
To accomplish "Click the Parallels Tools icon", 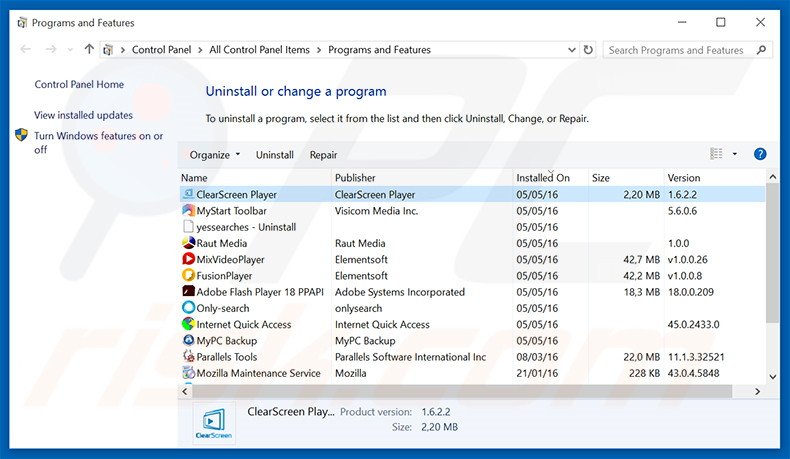I will (188, 356).
